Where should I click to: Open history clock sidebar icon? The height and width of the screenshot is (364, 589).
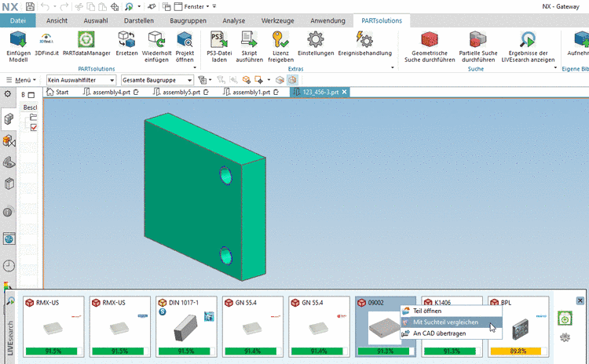coord(9,266)
